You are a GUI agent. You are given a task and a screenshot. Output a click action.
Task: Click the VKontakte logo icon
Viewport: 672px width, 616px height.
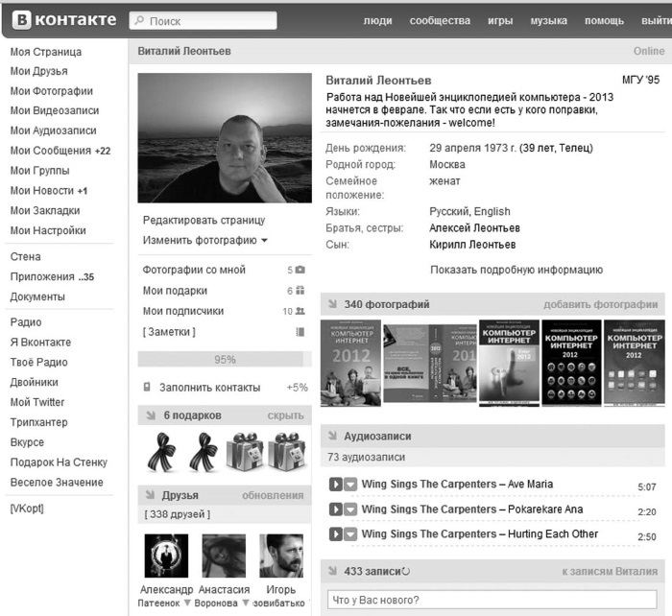click(x=21, y=20)
